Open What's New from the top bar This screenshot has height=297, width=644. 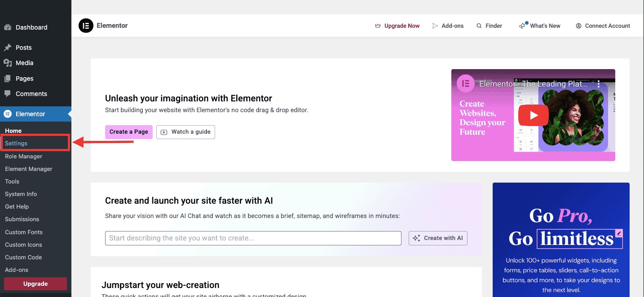pyautogui.click(x=539, y=26)
